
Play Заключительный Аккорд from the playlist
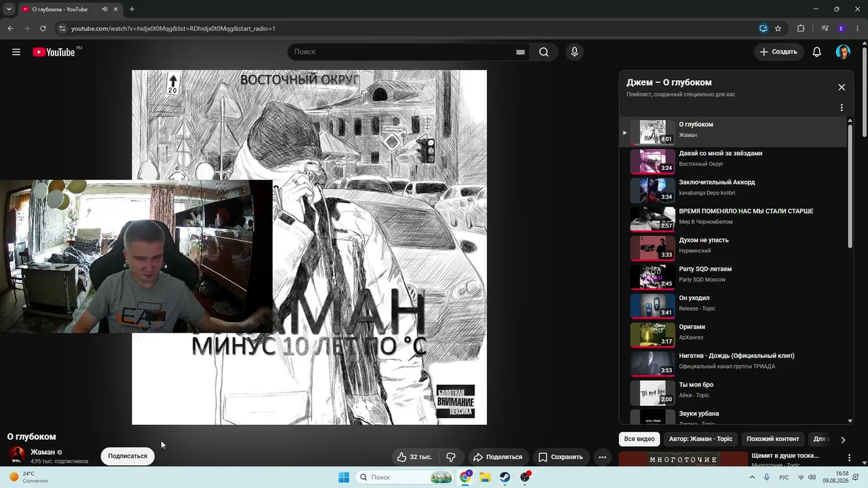click(x=734, y=190)
